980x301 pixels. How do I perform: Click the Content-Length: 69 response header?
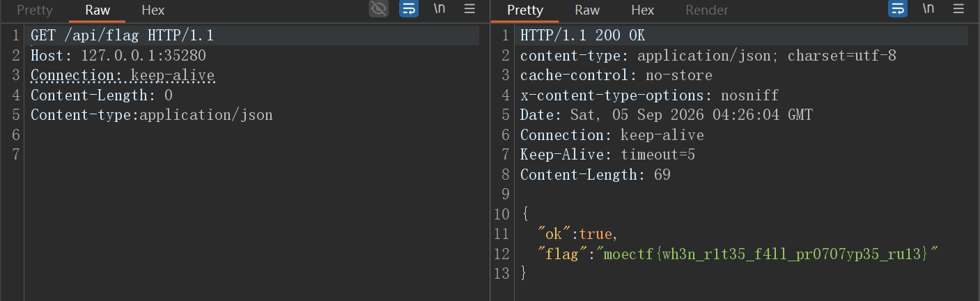click(596, 175)
